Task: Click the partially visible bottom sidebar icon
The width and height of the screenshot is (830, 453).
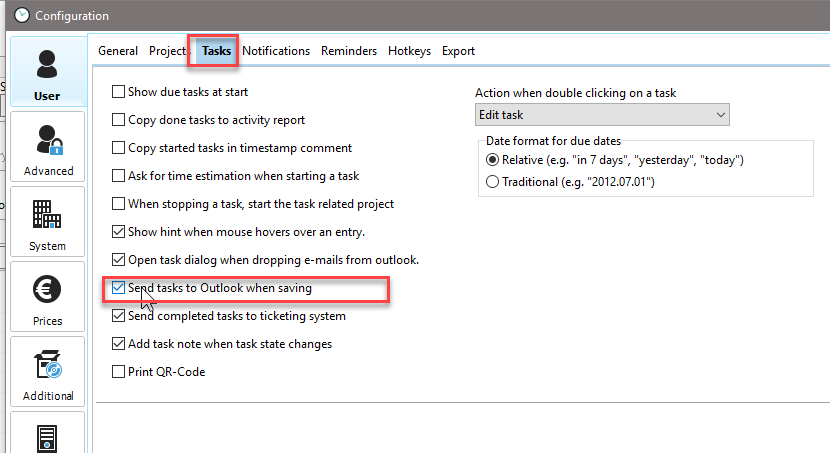Action: (47, 437)
